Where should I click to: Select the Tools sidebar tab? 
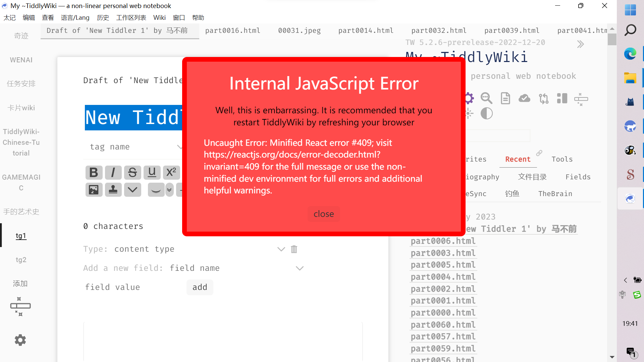(562, 159)
